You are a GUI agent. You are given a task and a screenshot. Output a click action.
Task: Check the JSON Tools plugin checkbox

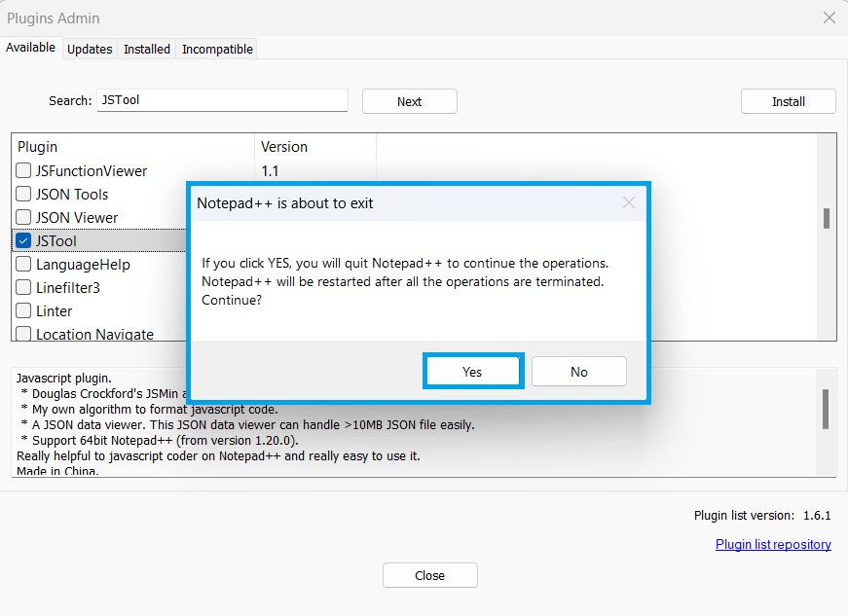[x=22, y=194]
